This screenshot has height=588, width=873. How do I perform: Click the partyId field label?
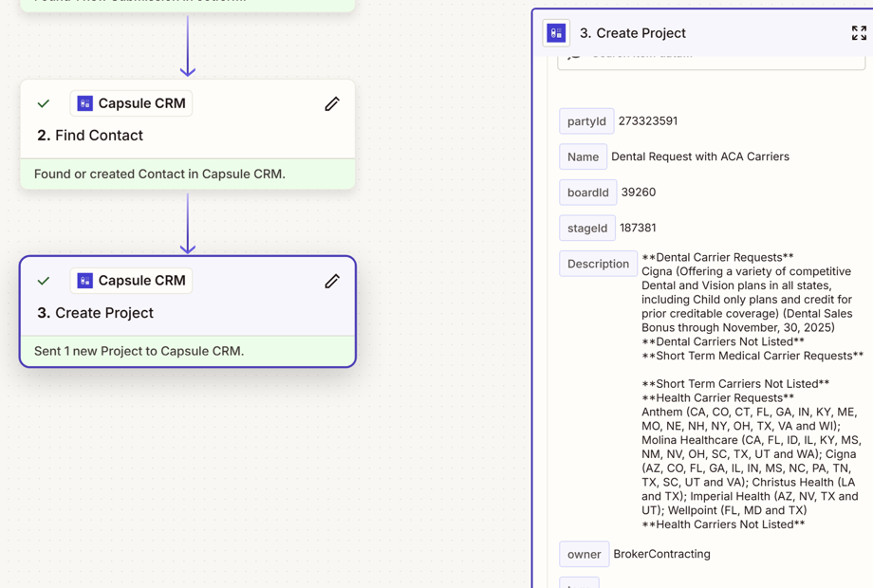[x=585, y=121]
